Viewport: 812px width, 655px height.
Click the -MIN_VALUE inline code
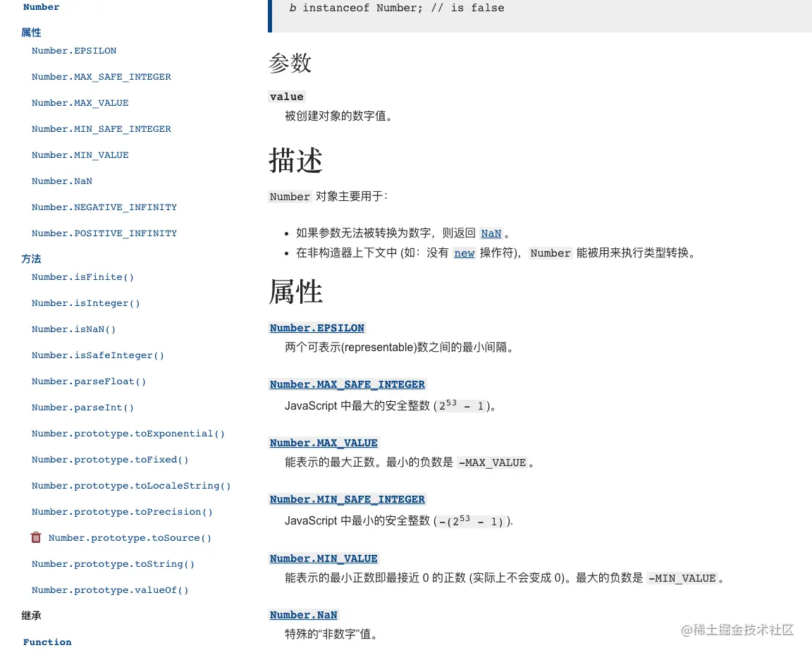coord(682,577)
